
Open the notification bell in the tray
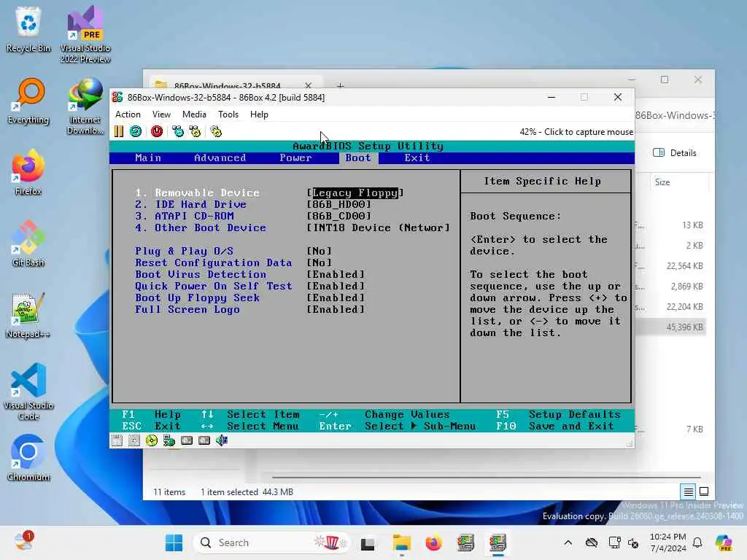tap(697, 542)
